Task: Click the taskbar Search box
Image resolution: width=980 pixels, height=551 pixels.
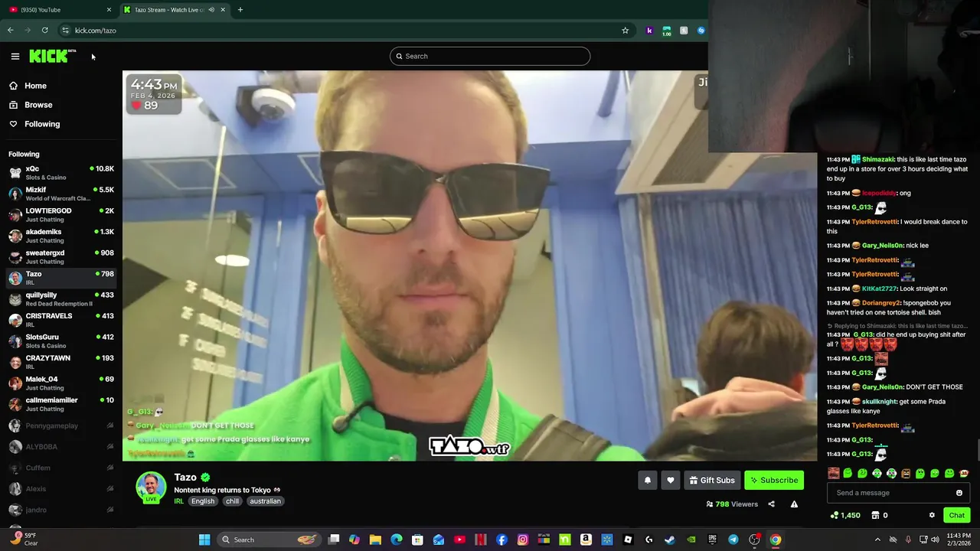Action: click(268, 540)
